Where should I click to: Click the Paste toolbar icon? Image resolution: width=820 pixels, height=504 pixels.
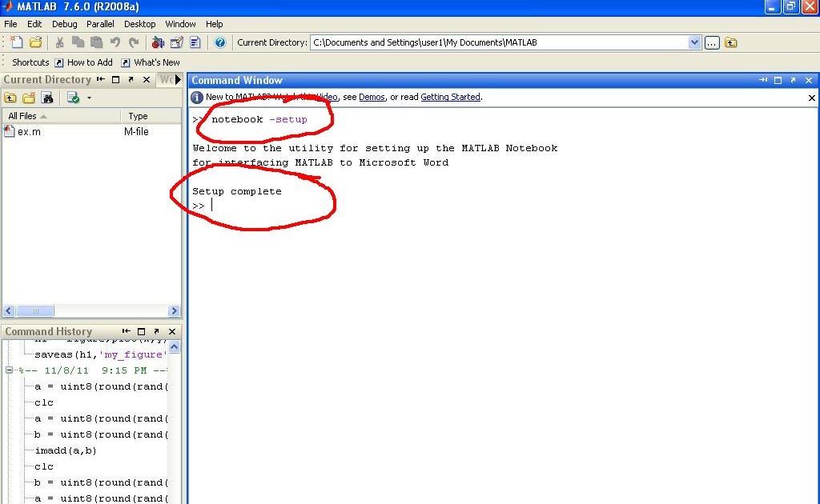click(96, 42)
